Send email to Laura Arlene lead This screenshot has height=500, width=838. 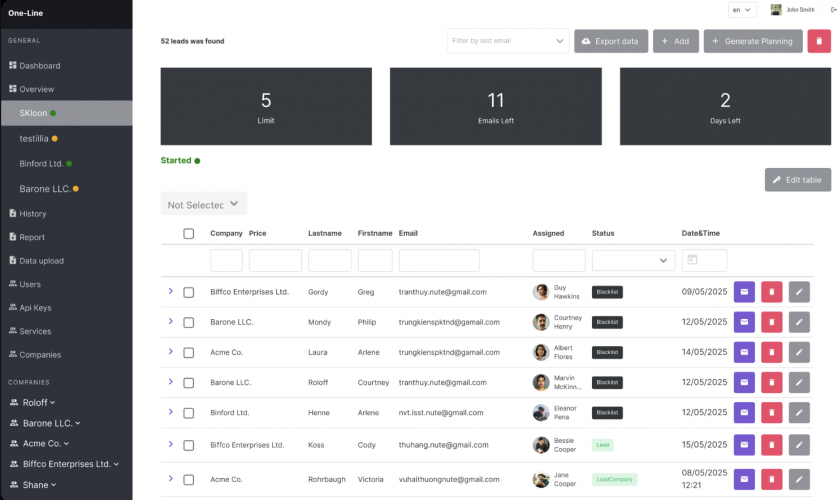pos(744,353)
